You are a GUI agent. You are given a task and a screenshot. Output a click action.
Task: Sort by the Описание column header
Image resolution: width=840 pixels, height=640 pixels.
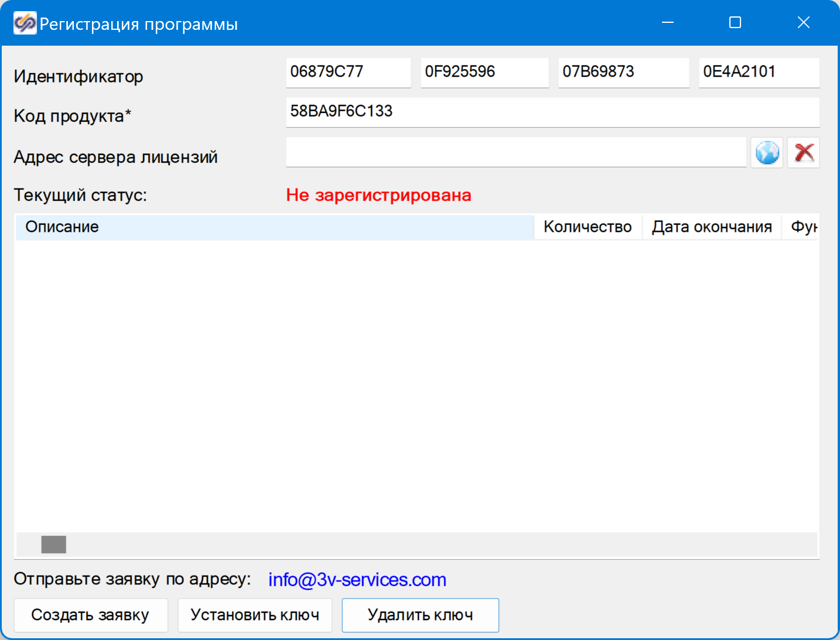[x=274, y=227]
